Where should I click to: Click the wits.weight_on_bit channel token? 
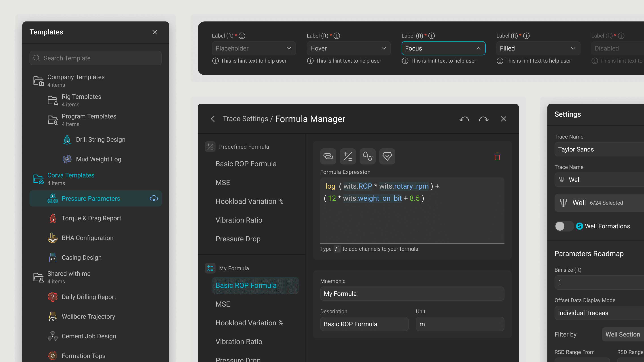[x=372, y=198]
